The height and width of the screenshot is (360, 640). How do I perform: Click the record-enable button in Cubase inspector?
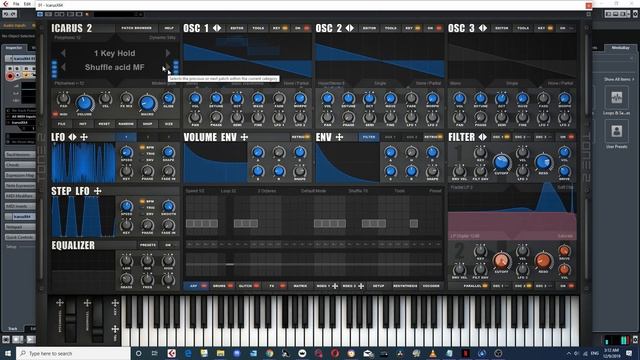pyautogui.click(x=10, y=76)
